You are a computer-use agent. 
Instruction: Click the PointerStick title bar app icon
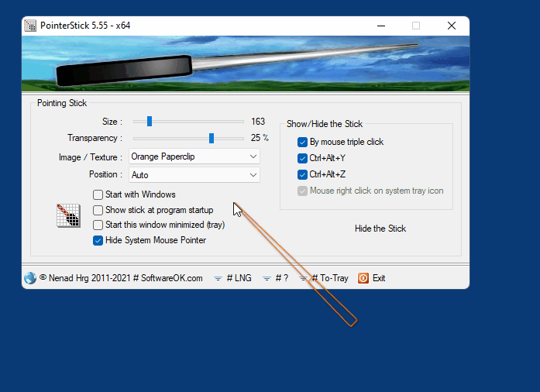(x=30, y=26)
